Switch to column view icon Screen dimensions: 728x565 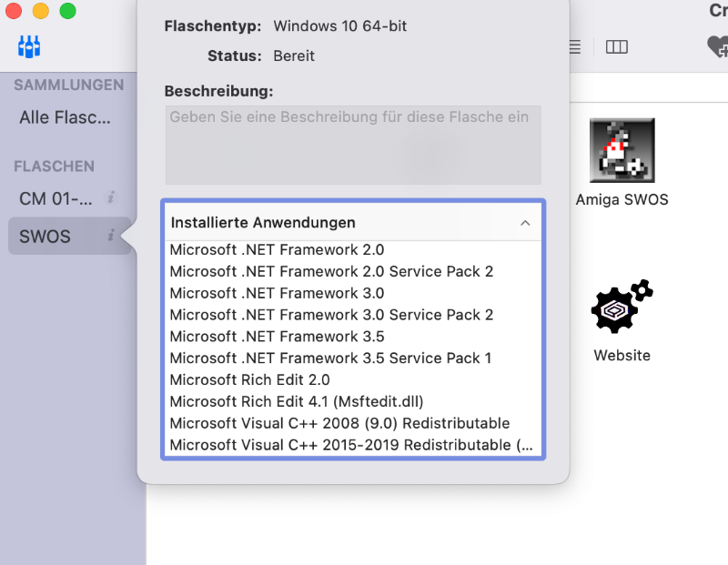tap(617, 47)
